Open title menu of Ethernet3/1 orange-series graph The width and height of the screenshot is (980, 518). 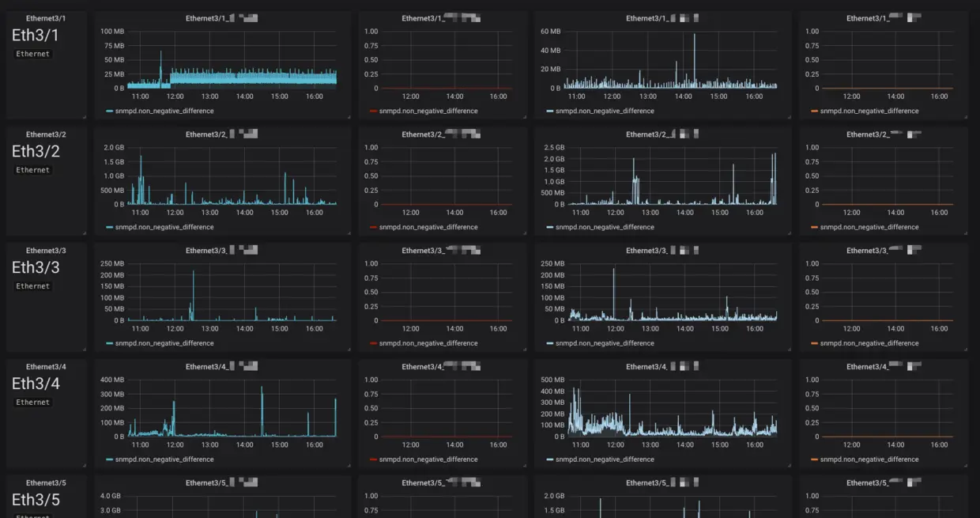(884, 17)
